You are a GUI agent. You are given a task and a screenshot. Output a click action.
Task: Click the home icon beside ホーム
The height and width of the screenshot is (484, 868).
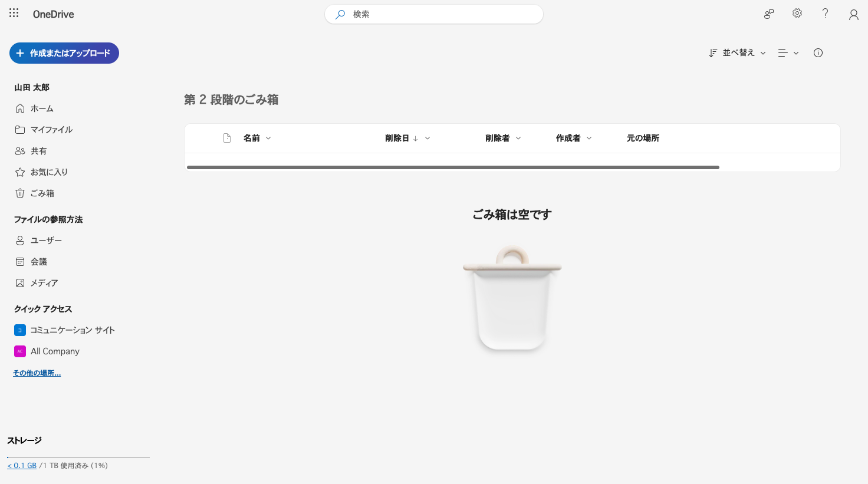[x=20, y=108]
